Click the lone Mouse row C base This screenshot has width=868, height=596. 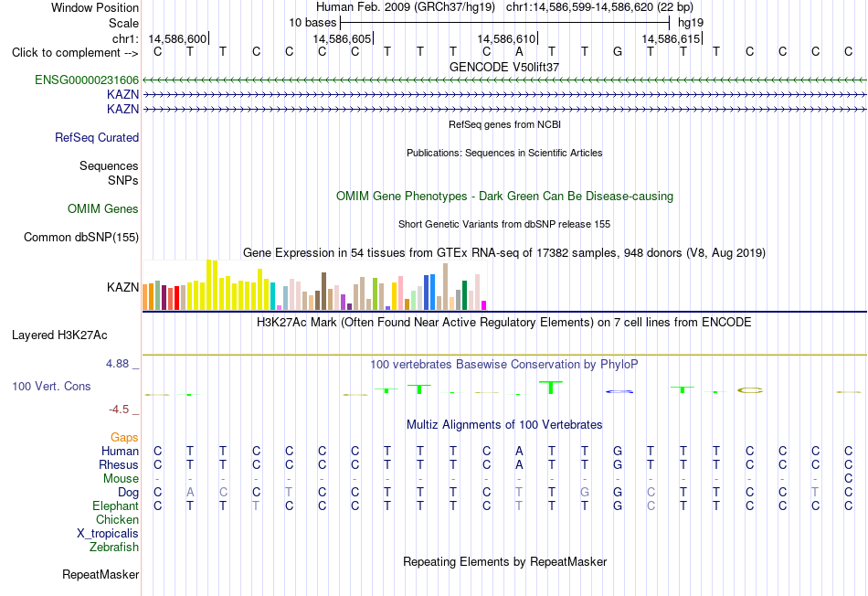click(x=848, y=478)
